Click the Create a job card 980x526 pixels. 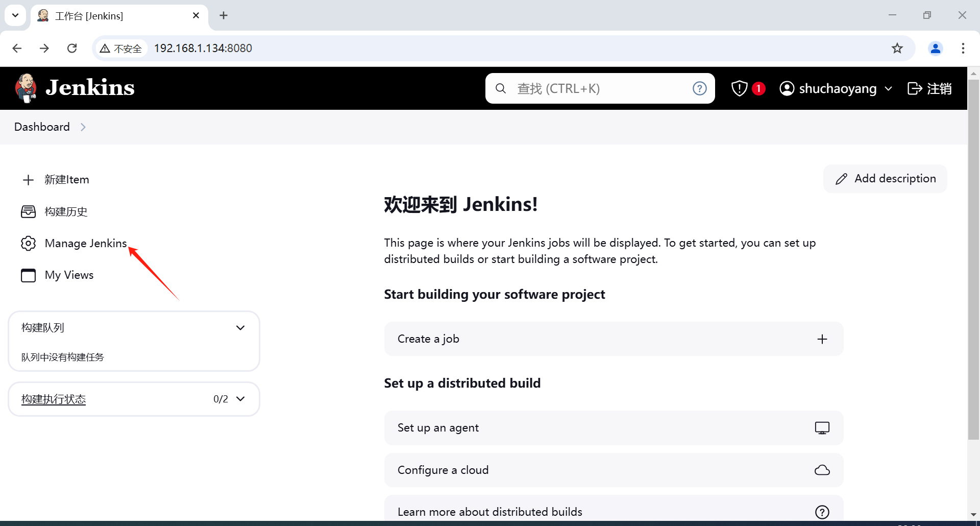pos(614,339)
